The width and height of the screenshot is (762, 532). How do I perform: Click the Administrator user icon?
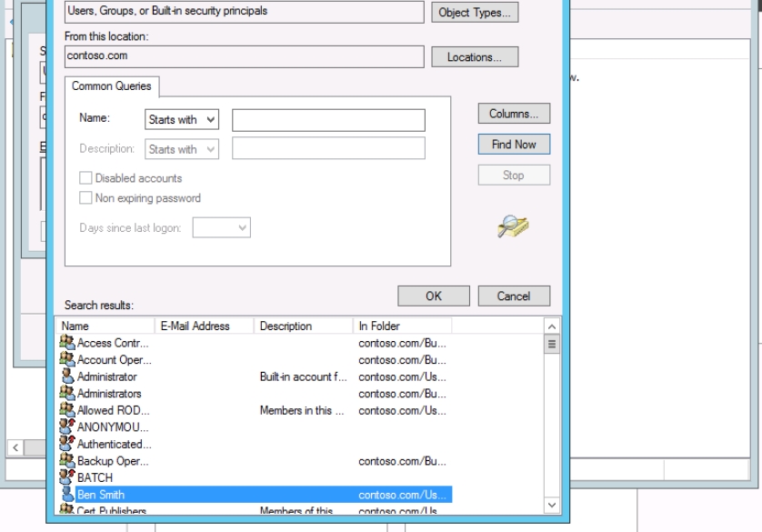point(67,376)
